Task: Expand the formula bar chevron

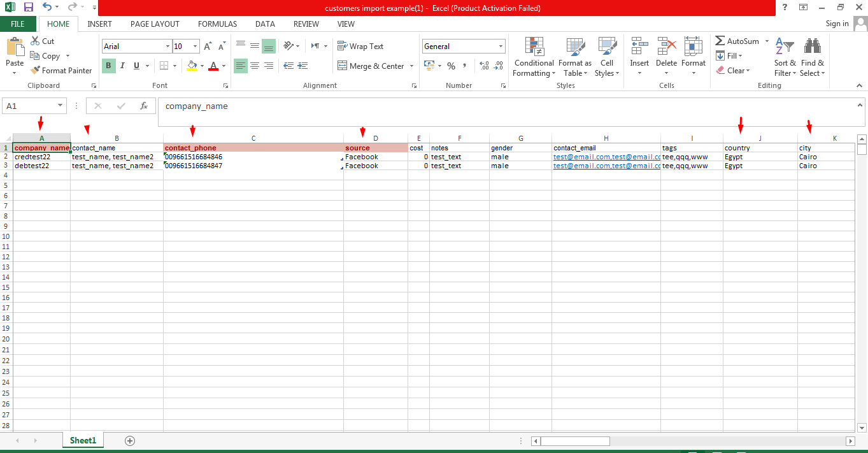Action: (860, 105)
